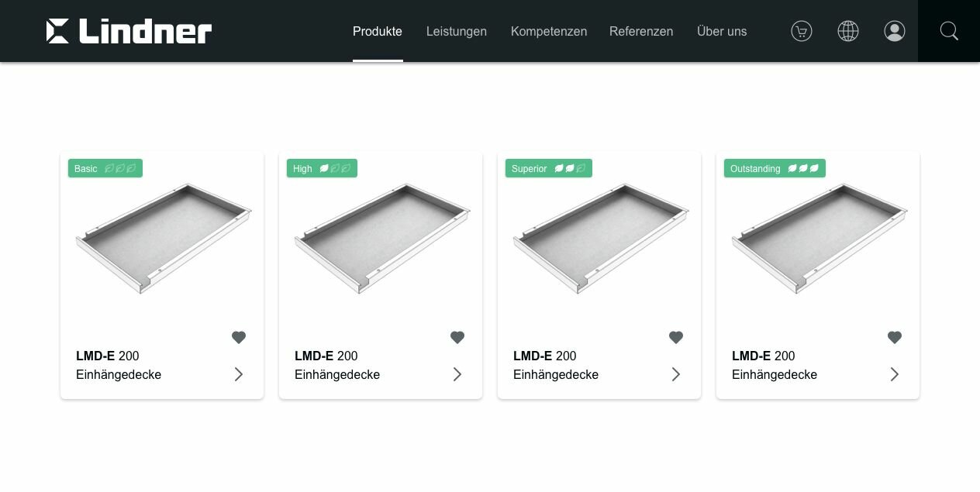Open Outstanding card via chevron arrow
This screenshot has height=492, width=980.
(x=895, y=374)
